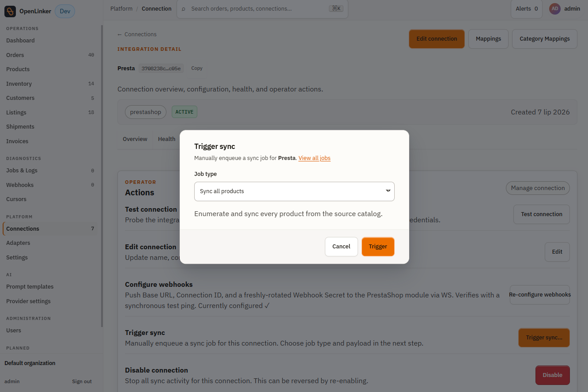Switch to the Health tab
This screenshot has width=588, height=392.
(166, 139)
